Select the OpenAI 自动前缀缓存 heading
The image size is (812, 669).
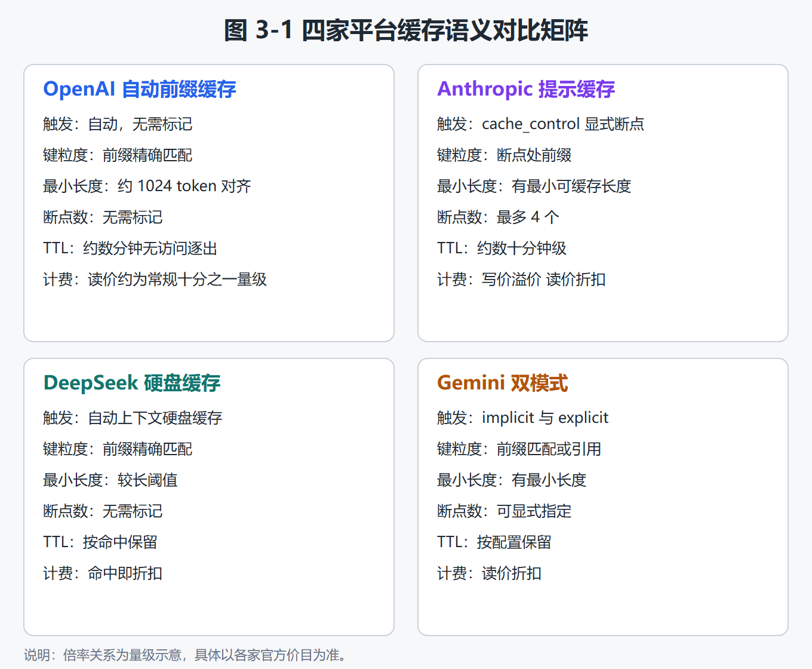click(140, 89)
